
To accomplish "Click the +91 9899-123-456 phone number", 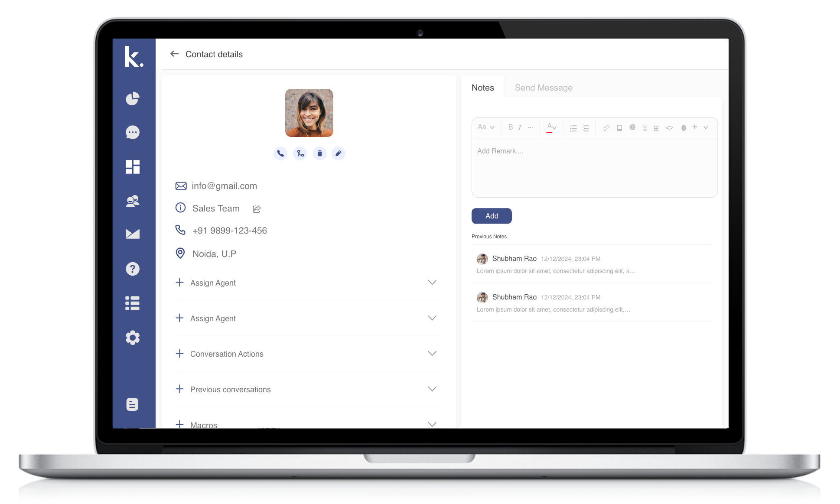I will coord(230,231).
